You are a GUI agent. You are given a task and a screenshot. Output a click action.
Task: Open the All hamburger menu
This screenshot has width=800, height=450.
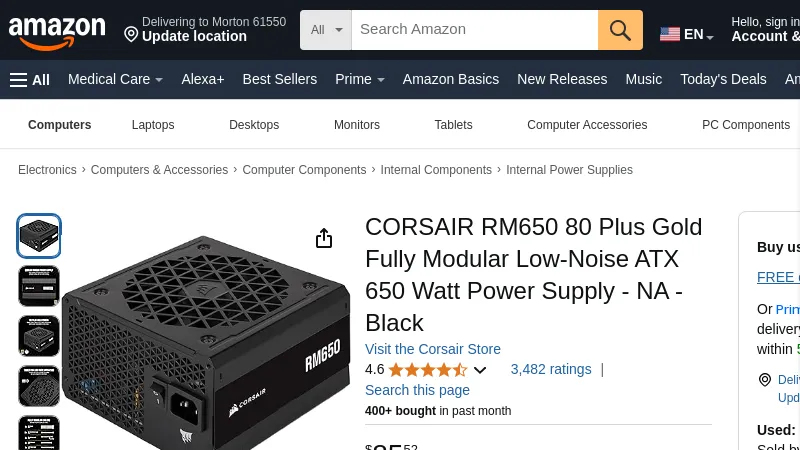point(30,80)
